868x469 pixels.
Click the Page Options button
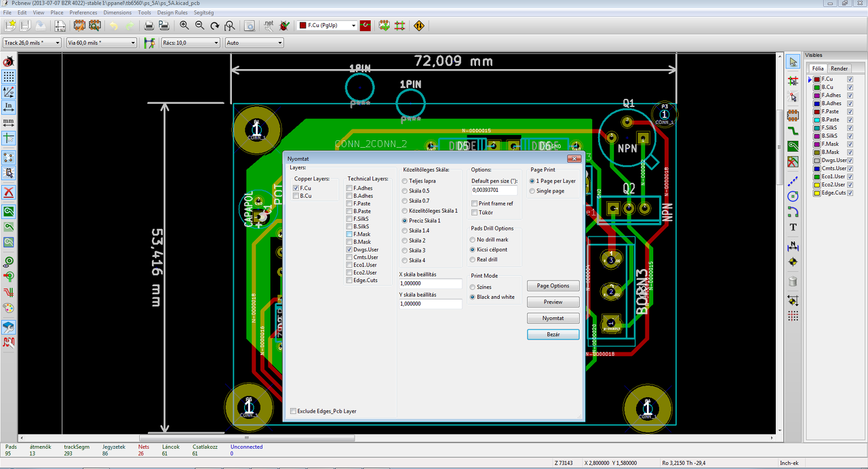[x=553, y=285]
